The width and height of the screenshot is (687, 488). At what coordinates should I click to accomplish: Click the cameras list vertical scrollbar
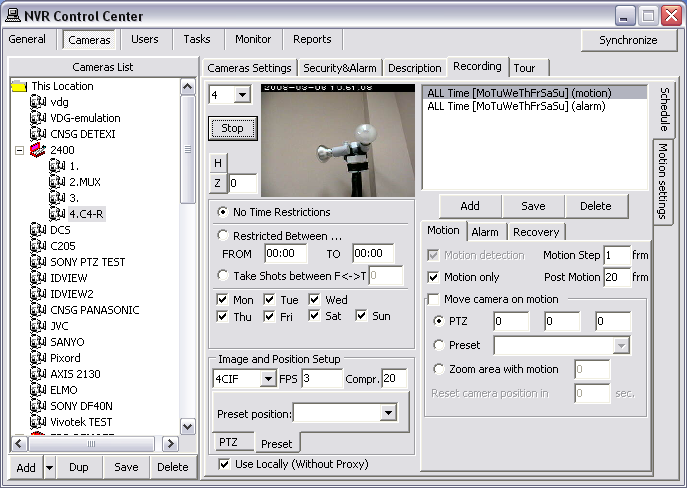(x=188, y=260)
